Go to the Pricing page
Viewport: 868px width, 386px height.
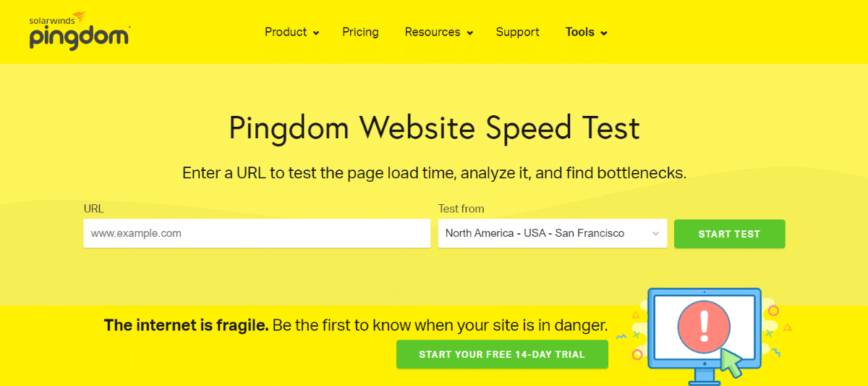360,32
